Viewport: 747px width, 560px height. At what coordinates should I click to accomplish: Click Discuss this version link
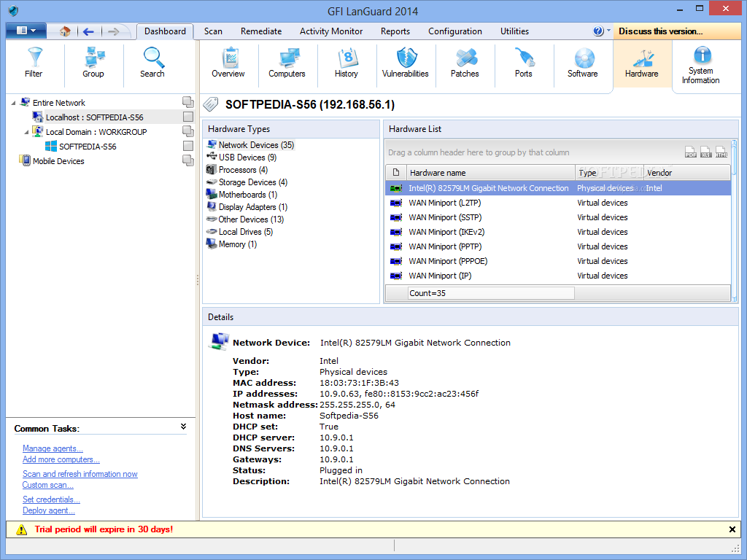coord(661,31)
